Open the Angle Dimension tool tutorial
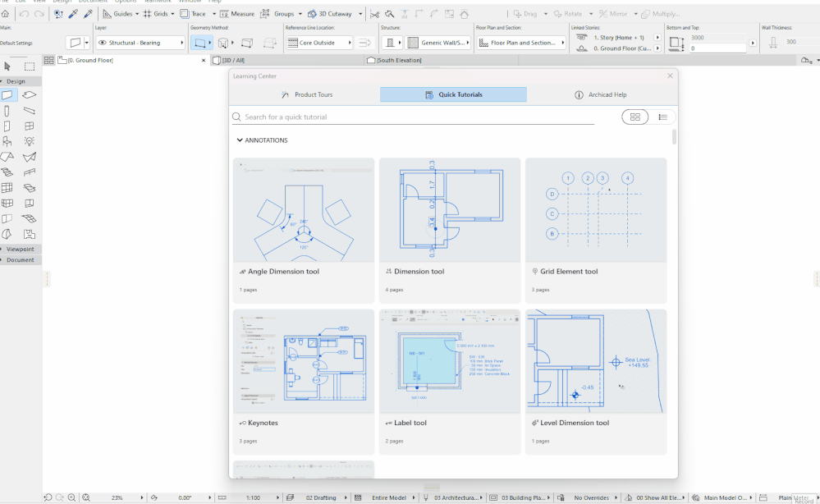This screenshot has width=820, height=504. [x=304, y=230]
